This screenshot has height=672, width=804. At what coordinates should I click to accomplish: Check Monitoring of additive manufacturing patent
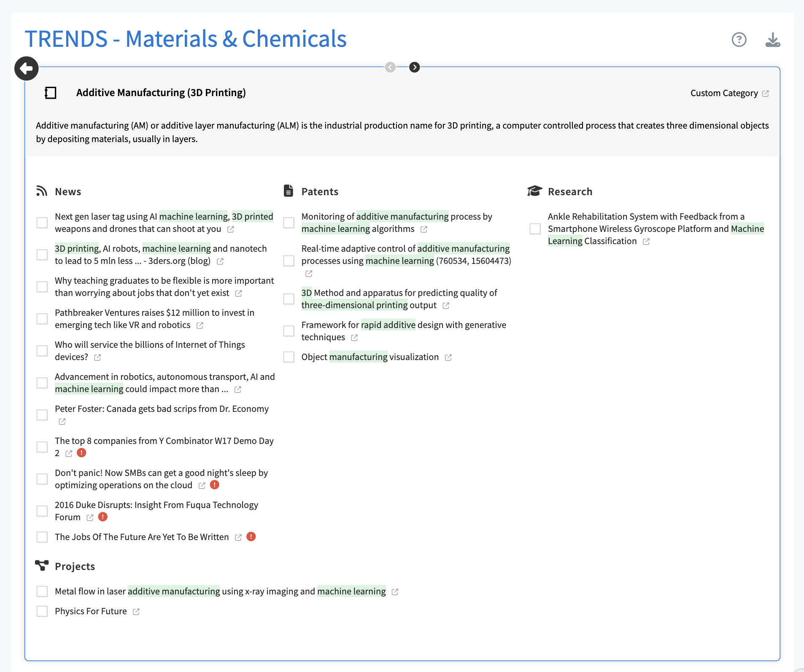tap(289, 223)
